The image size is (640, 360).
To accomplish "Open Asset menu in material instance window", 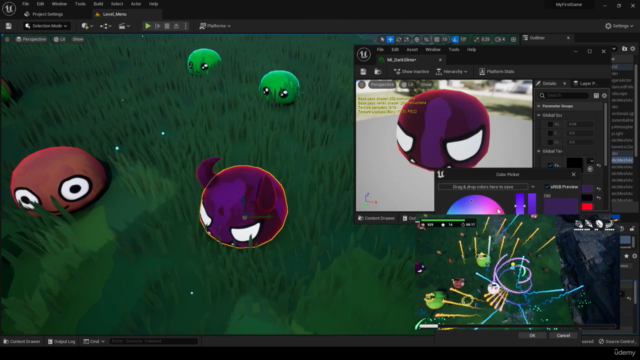I will (412, 49).
